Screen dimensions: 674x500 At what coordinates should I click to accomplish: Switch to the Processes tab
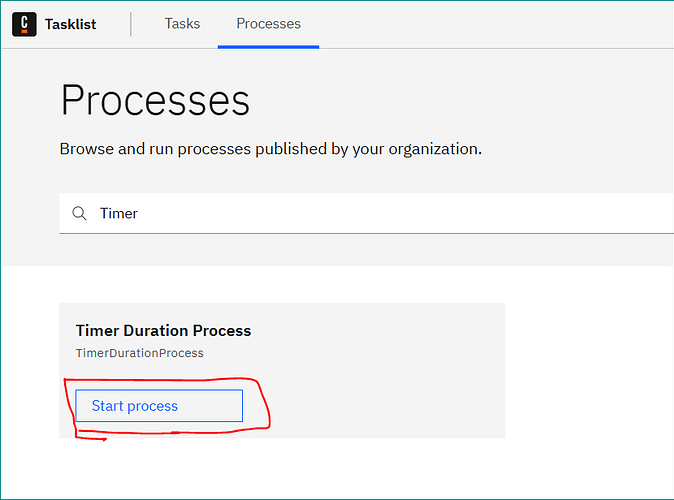tap(268, 24)
